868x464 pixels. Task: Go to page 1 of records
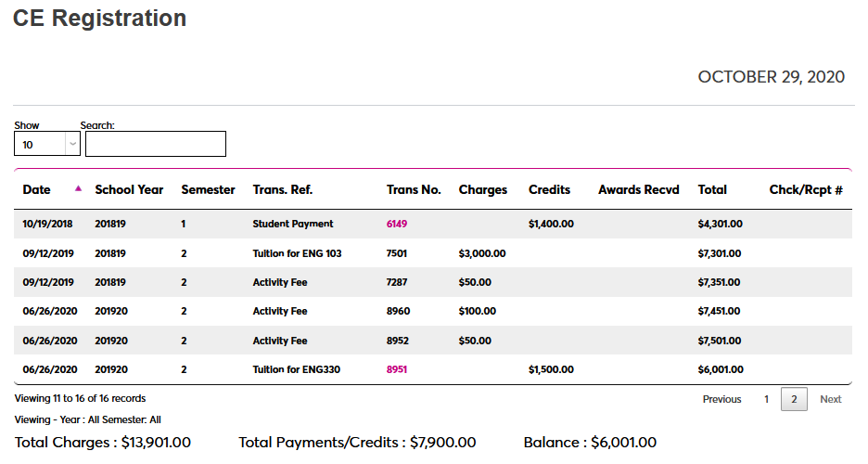pyautogui.click(x=766, y=399)
